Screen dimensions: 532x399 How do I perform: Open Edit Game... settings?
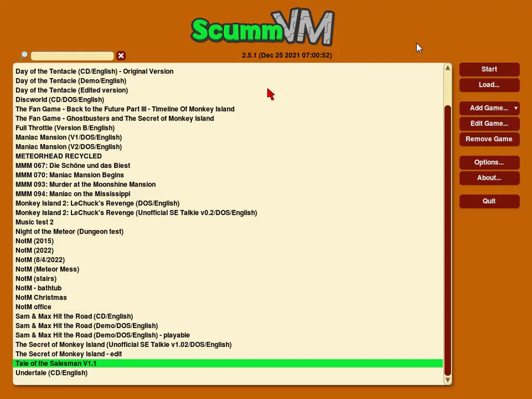tap(489, 124)
